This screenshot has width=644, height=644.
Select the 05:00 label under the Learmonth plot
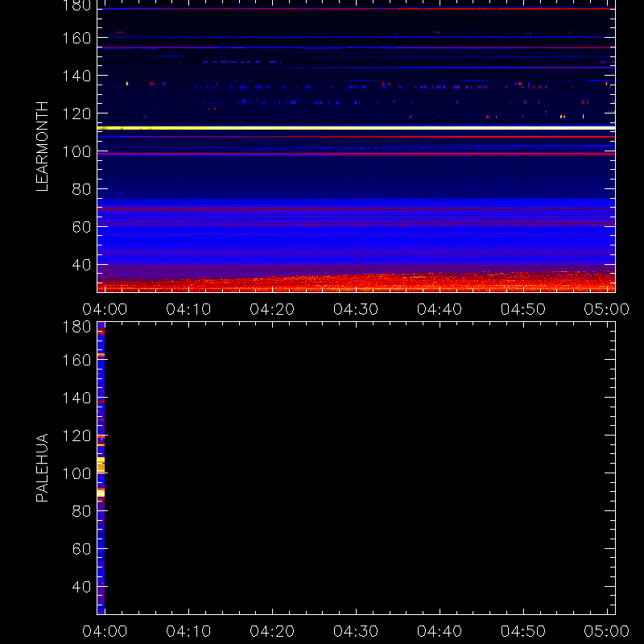coord(607,309)
